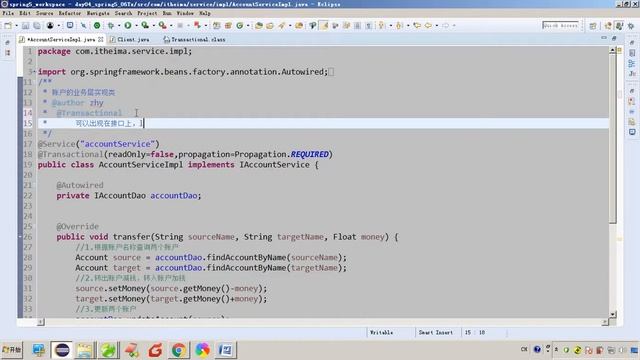
Task: Expand the Back navigation history dropdown
Action: click(437, 26)
